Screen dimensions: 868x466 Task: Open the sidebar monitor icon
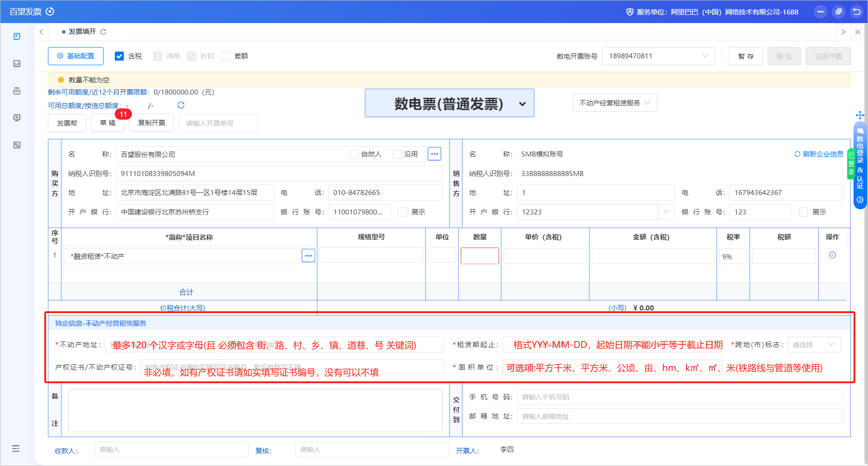pyautogui.click(x=17, y=118)
